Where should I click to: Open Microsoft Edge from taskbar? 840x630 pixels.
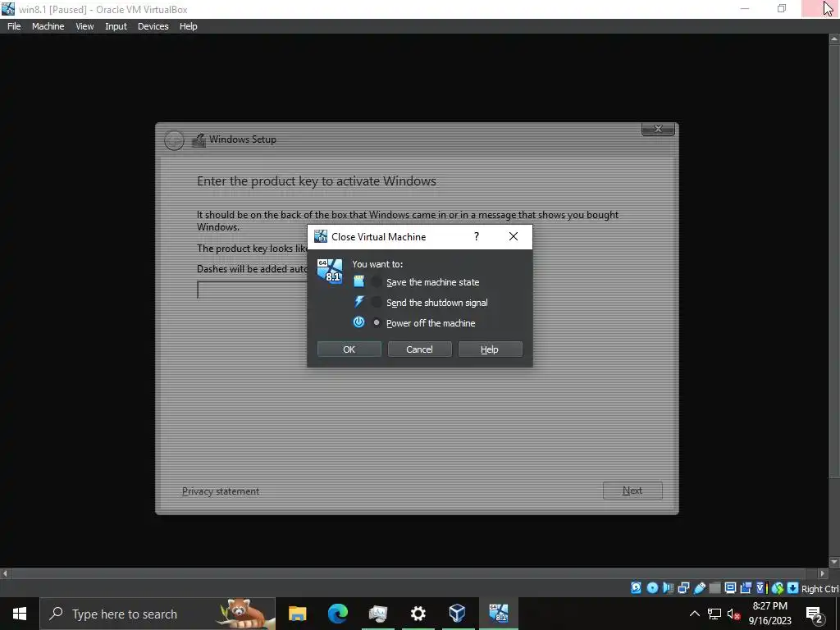tap(337, 614)
